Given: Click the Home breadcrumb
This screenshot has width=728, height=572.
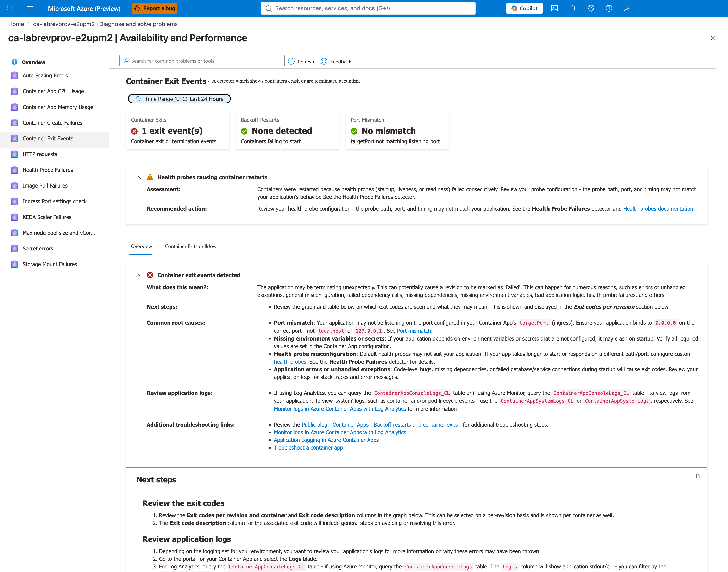Looking at the screenshot, I should (16, 24).
